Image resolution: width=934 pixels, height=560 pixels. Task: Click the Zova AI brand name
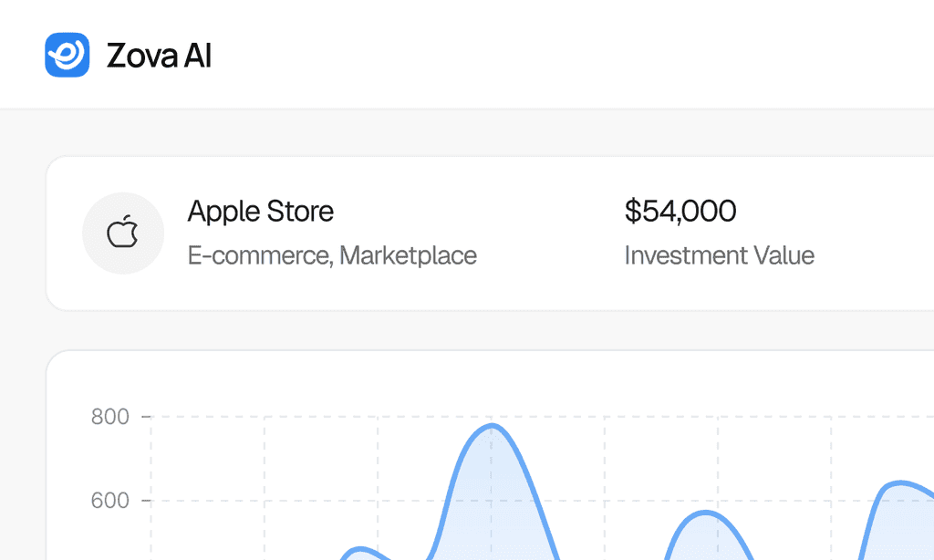coord(159,56)
